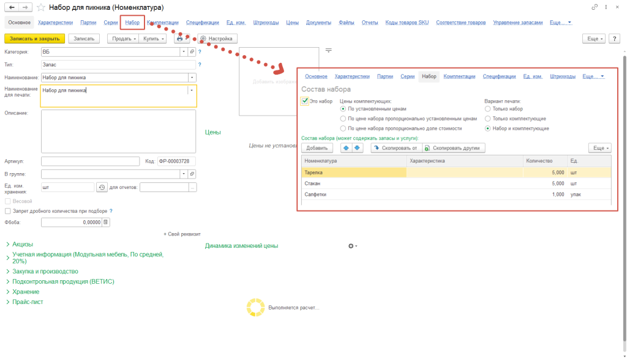Viewport: 627px width, 364px height.
Task: Switch to the 'Характеристики' tab
Action: coord(55,23)
